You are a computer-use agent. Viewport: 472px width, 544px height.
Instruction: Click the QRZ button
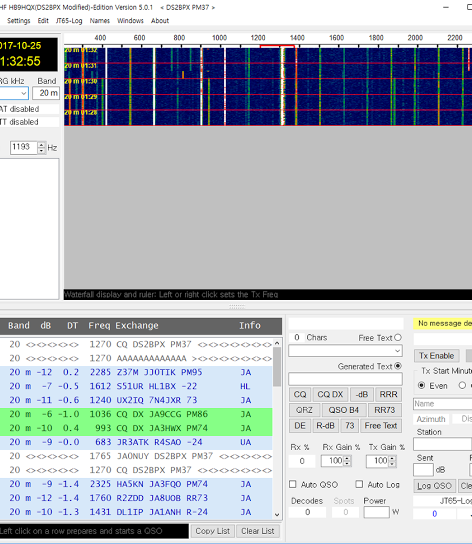pos(304,410)
